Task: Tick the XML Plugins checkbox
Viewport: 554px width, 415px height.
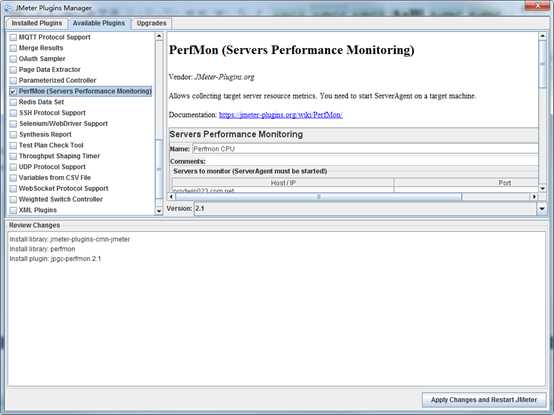Action: [13, 210]
